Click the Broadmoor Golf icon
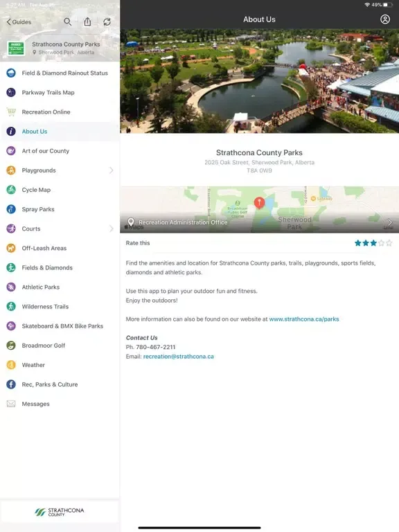The width and height of the screenshot is (399, 532). coord(11,346)
